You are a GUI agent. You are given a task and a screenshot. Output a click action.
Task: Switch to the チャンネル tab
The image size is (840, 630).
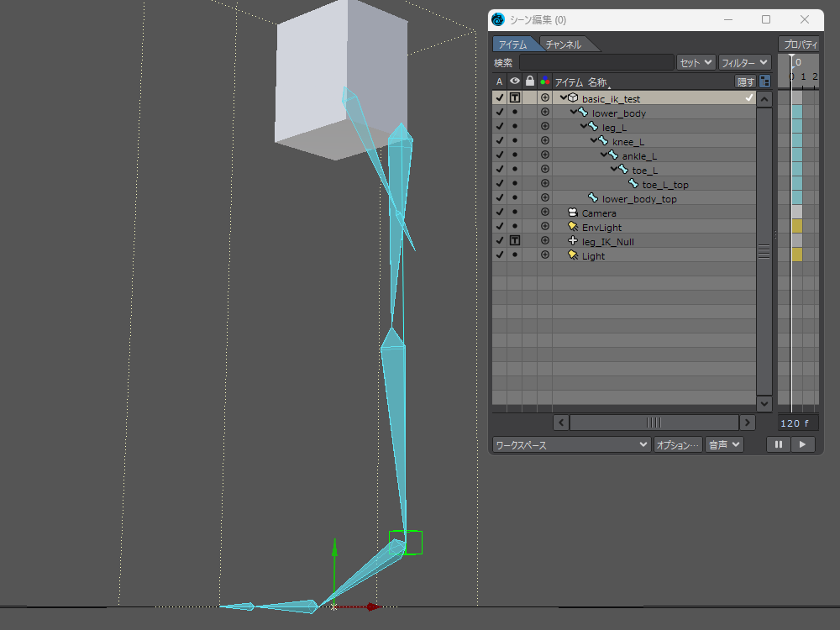point(563,45)
